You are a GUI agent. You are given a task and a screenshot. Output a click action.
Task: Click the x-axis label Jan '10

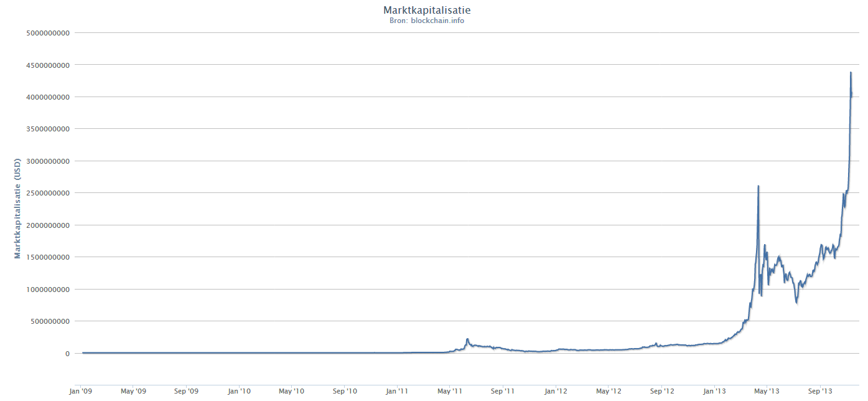coord(240,392)
